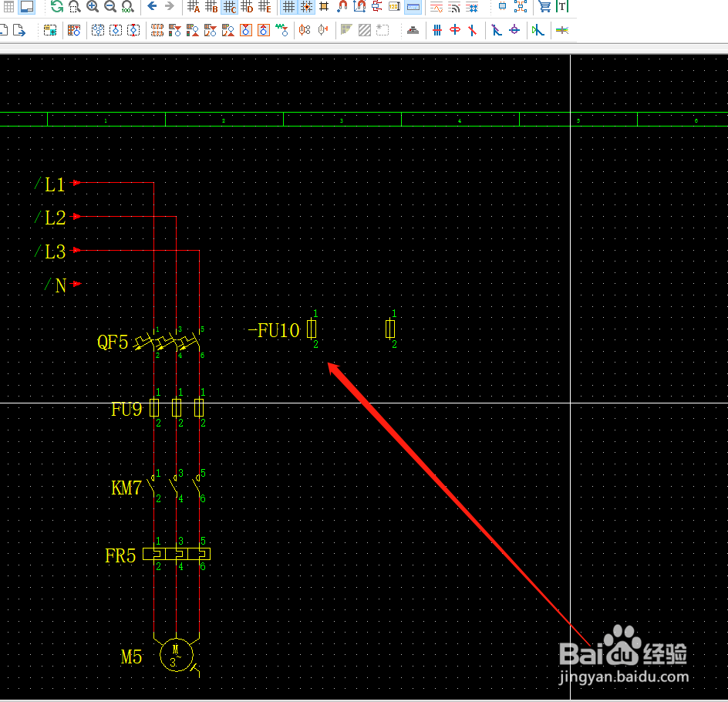The width and height of the screenshot is (728, 702).
Task: Click the device with connection handles icon
Action: click(x=521, y=6)
